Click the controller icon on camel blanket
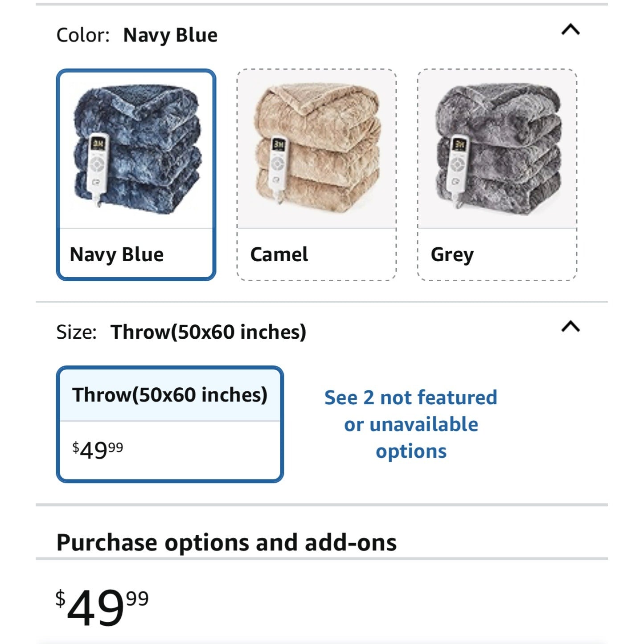This screenshot has height=644, width=644. [x=278, y=168]
